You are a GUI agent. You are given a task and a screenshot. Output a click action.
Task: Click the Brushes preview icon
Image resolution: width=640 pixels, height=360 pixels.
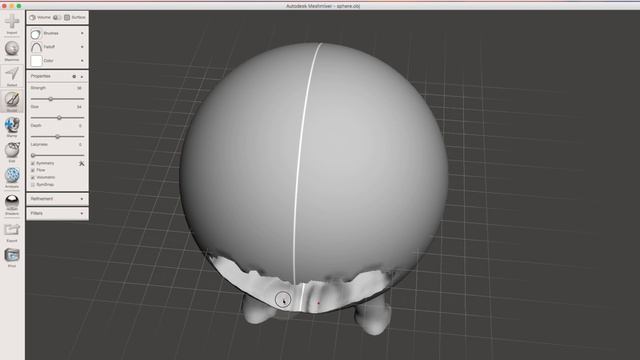36,34
